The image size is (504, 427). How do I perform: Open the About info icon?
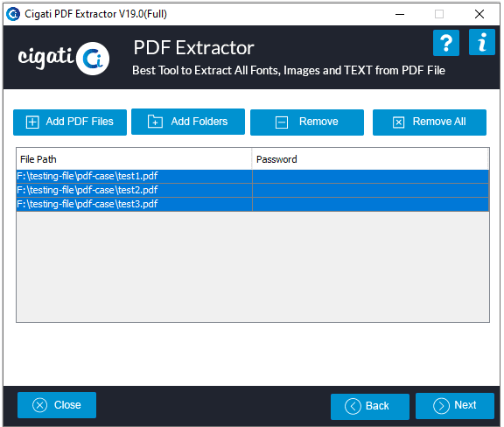(x=482, y=42)
